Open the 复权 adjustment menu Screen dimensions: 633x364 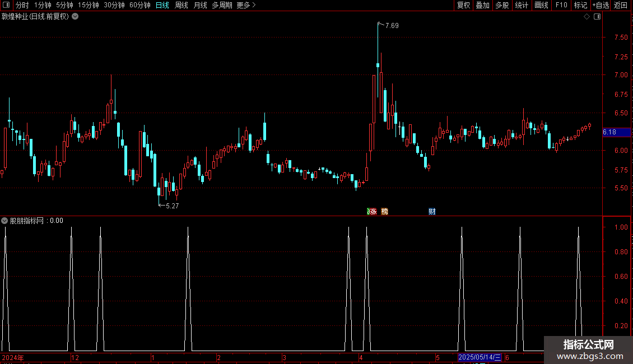coord(463,5)
